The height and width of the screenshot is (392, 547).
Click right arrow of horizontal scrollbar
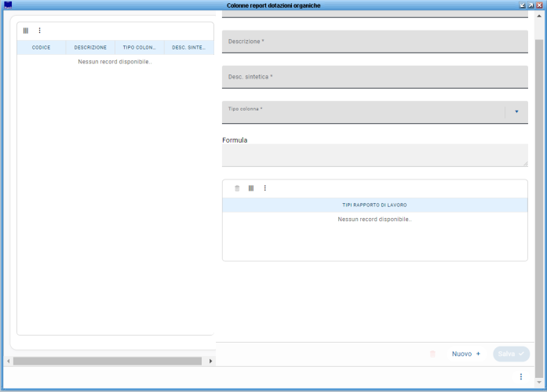point(210,361)
